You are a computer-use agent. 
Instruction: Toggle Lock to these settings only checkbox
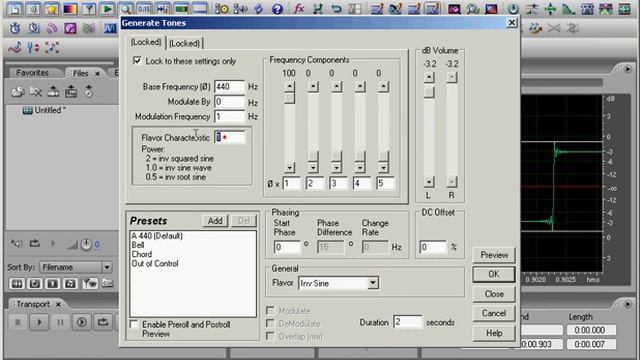[x=137, y=61]
